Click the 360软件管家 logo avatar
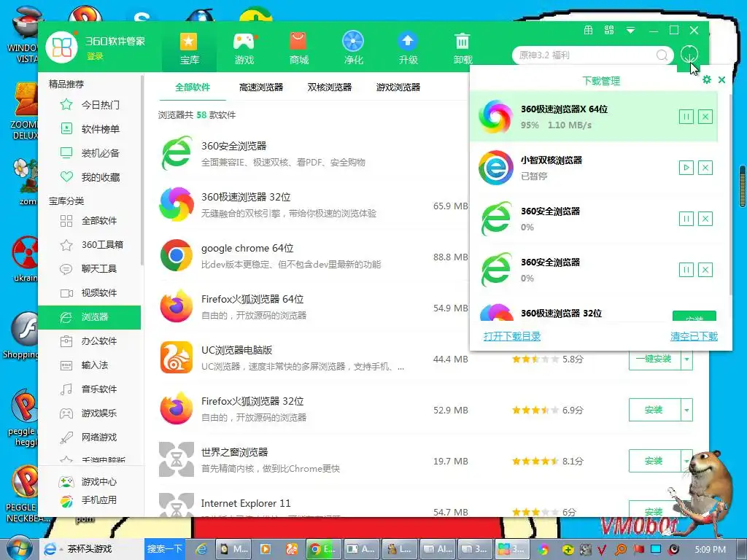 pyautogui.click(x=61, y=47)
